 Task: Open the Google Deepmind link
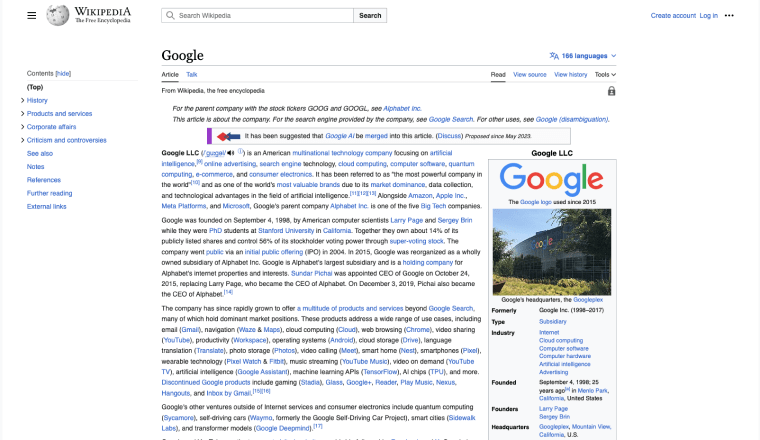coord(282,428)
